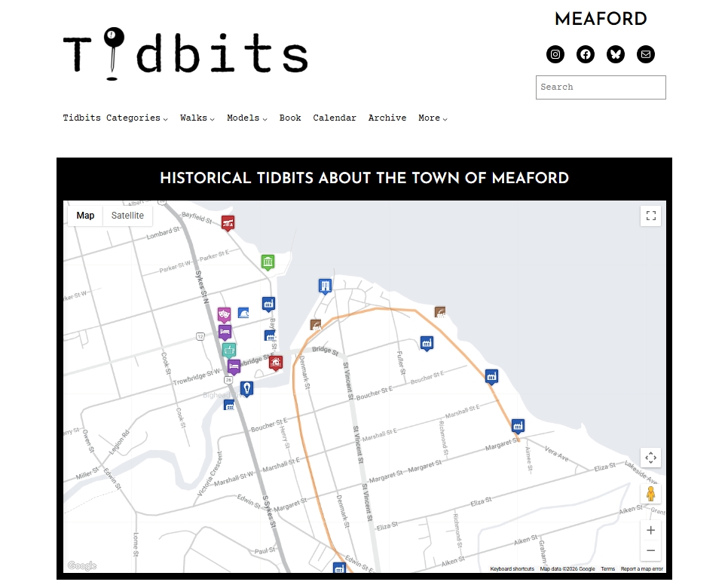Go to the Archive page
This screenshot has width=728, height=588.
pos(387,118)
